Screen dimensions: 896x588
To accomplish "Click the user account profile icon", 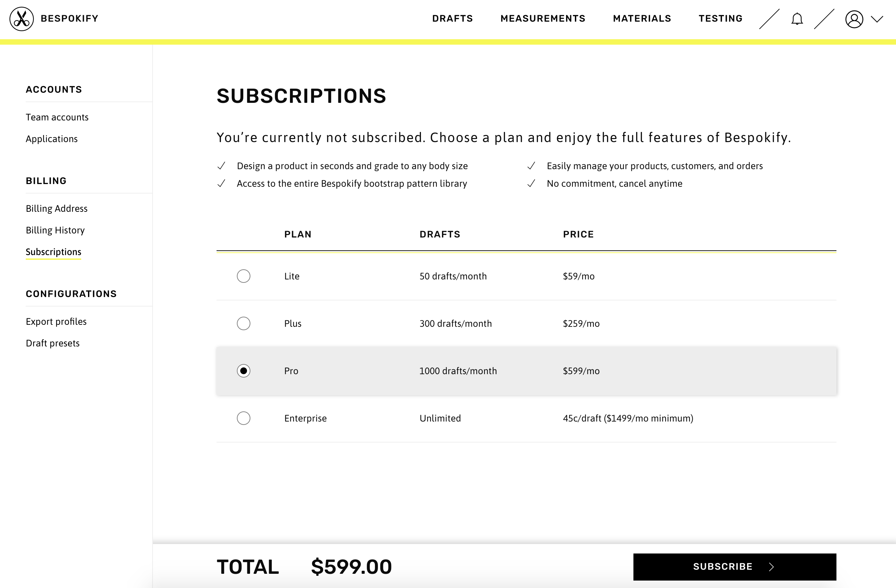I will click(855, 18).
